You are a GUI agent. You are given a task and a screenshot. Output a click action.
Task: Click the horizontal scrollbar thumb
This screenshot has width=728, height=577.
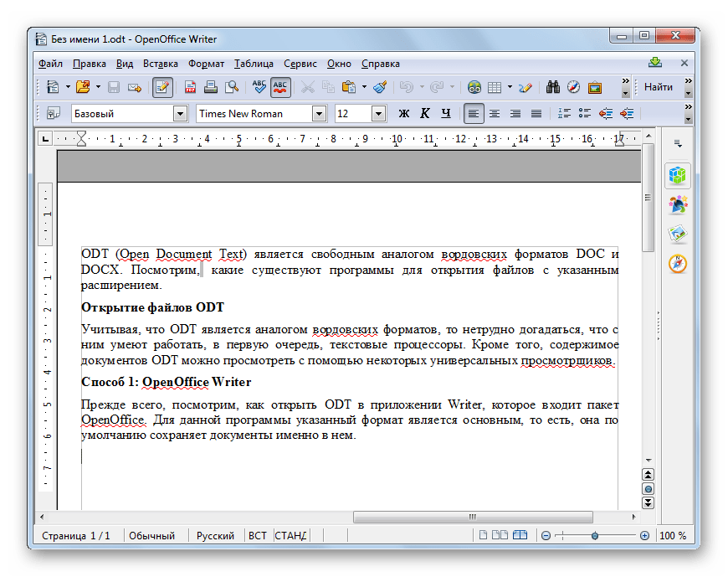point(473,517)
